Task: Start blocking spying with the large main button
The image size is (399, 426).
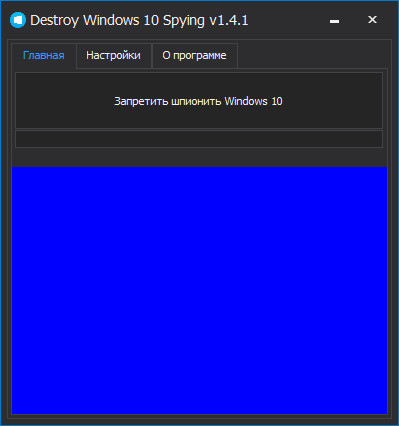Action: [199, 101]
